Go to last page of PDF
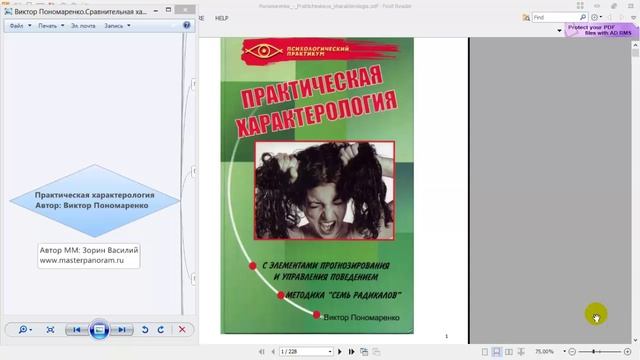640x360 pixels. 351,351
